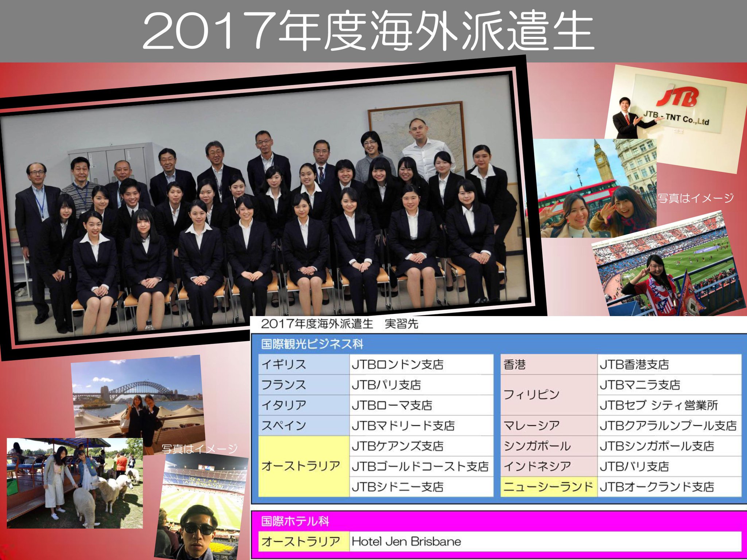Select the フィリピン cell

(x=549, y=395)
